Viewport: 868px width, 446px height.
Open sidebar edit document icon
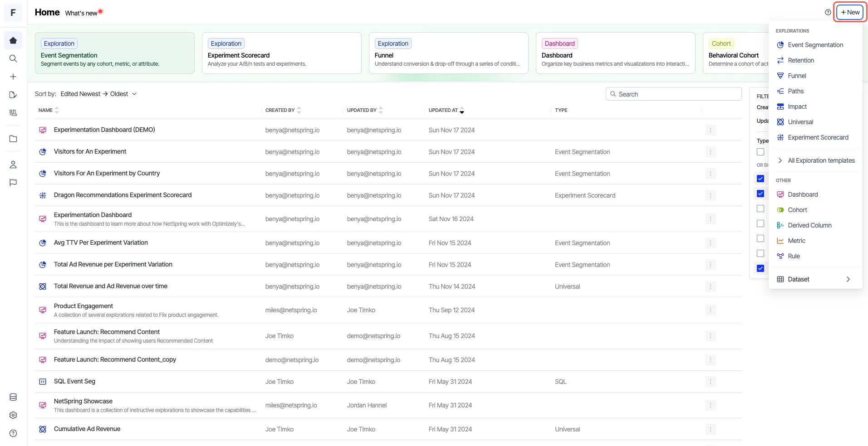pos(13,95)
